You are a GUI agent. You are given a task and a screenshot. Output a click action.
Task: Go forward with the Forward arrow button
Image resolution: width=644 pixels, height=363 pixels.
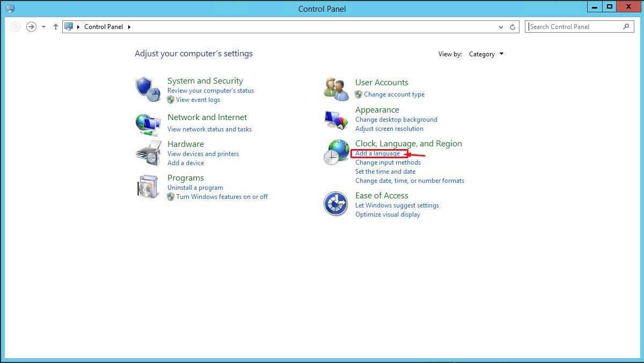[x=31, y=27]
